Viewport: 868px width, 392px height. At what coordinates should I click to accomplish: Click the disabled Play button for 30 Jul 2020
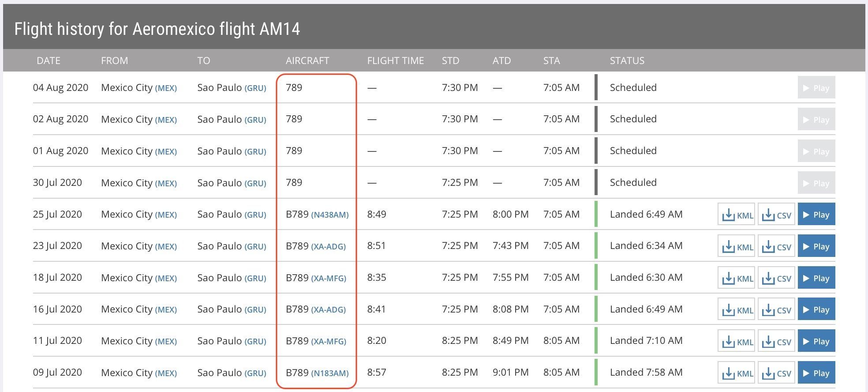816,183
